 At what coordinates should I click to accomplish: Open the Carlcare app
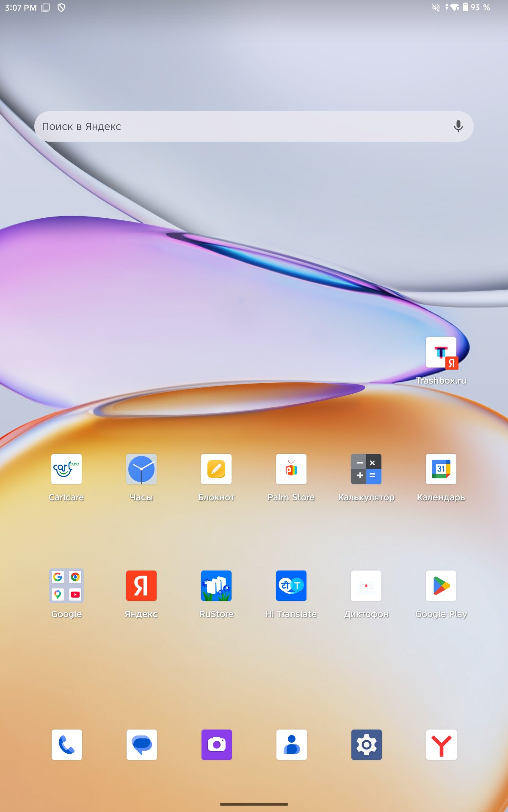[x=66, y=469]
